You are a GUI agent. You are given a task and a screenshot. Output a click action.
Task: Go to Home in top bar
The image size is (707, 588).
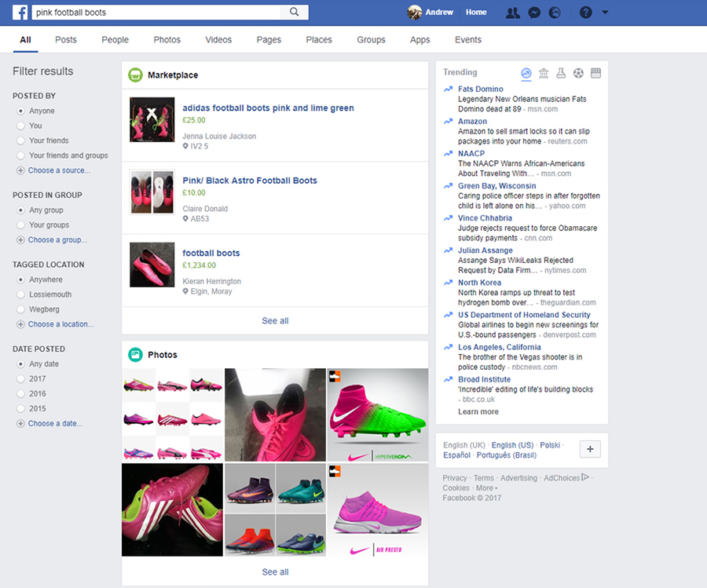476,12
